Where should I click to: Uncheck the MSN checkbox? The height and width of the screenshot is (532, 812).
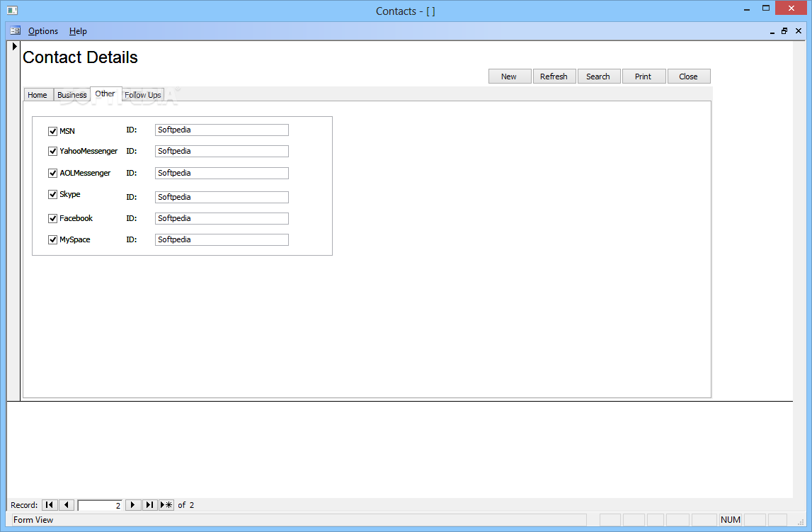point(52,131)
